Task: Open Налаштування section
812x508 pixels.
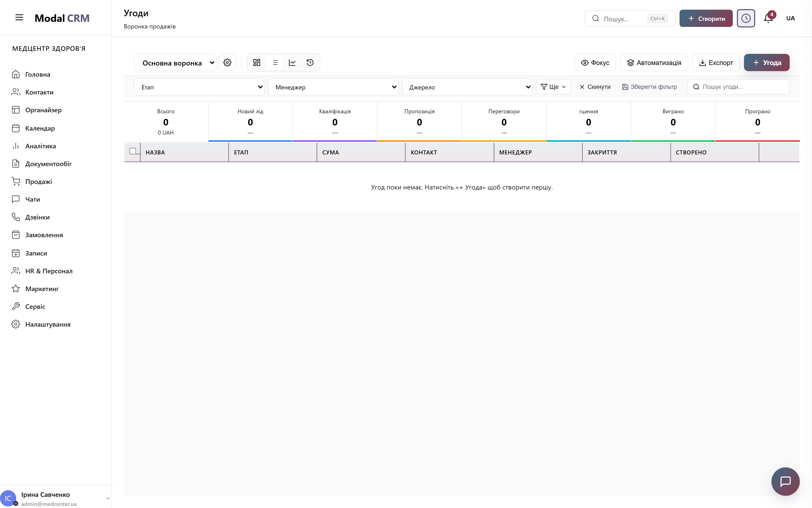Action: click(56, 324)
